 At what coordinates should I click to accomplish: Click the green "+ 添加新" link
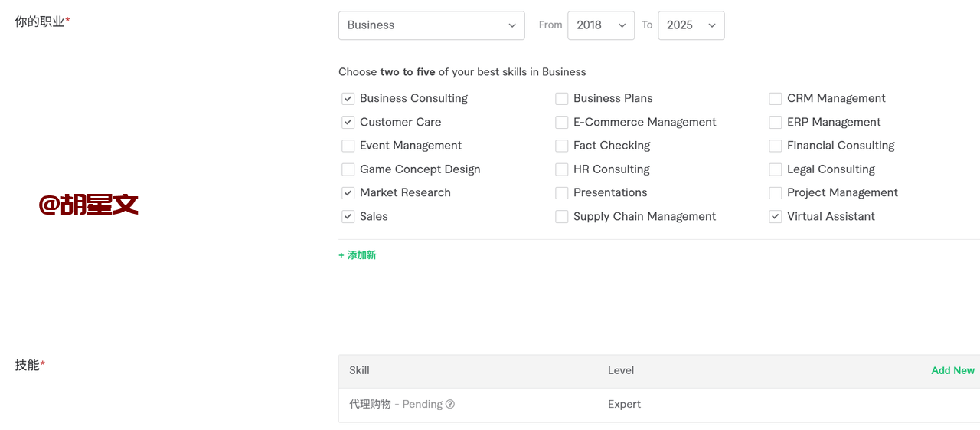pos(358,255)
